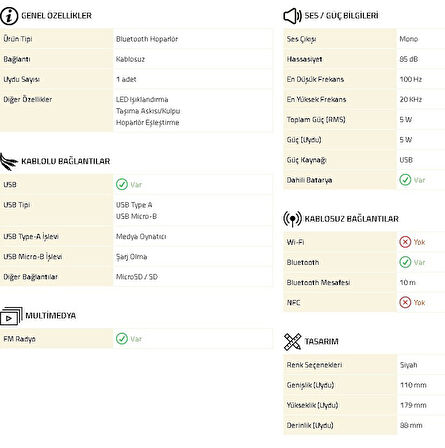Viewport: 445px width, 448px height.
Task: Click the media play icon beside Multimedya
Action: click(11, 316)
